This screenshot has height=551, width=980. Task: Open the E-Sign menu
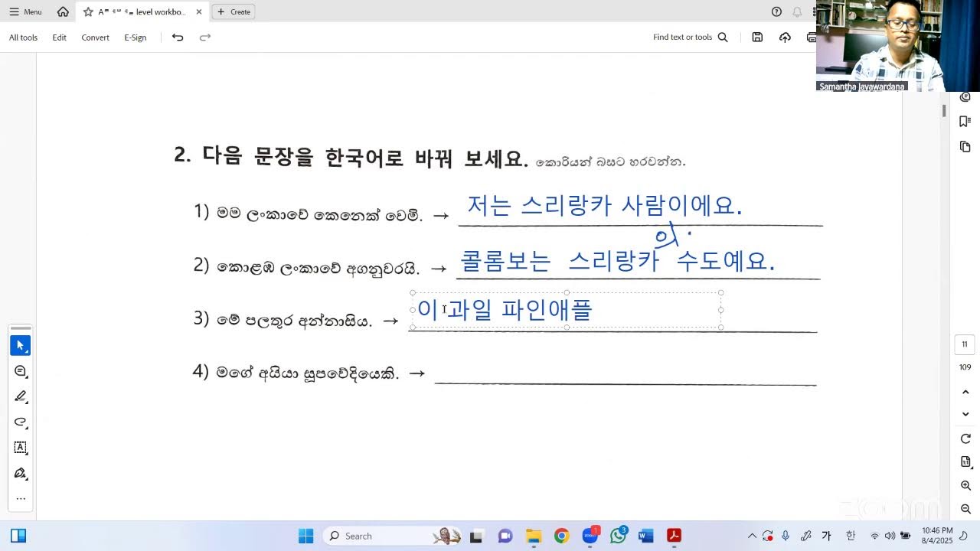(x=135, y=37)
